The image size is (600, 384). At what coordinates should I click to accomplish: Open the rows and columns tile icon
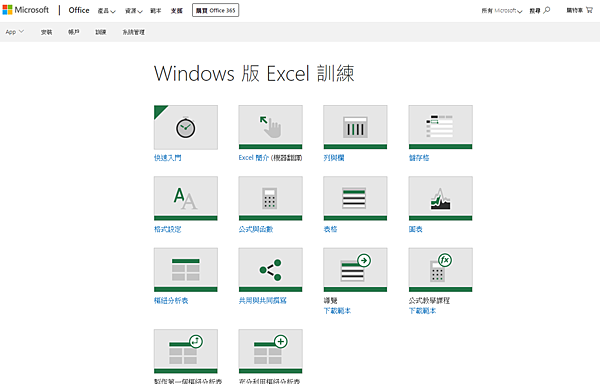[355, 127]
